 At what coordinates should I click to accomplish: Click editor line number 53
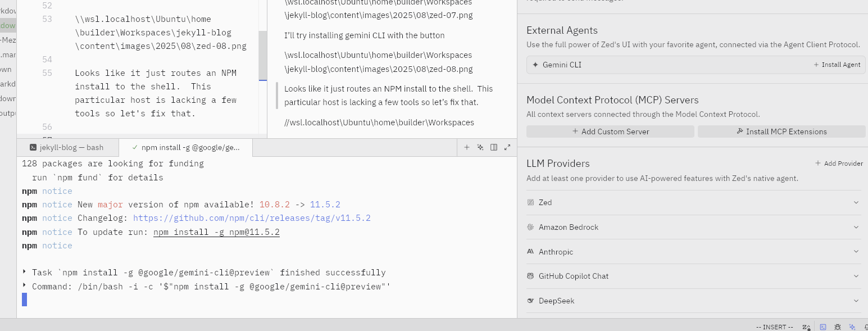click(47, 19)
